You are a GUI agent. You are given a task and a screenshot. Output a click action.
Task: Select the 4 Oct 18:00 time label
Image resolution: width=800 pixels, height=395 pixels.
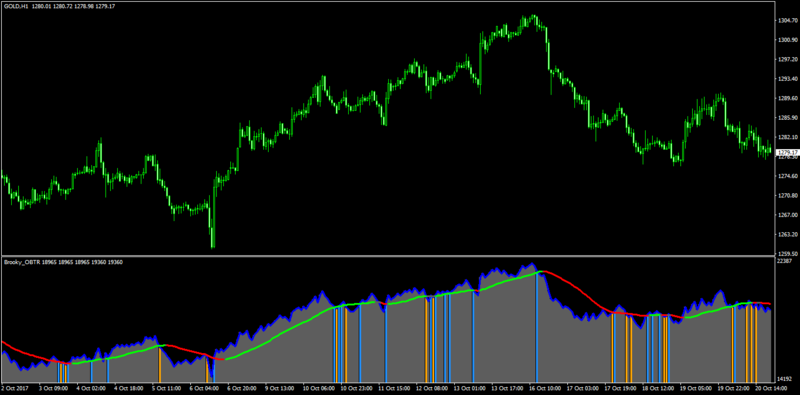pyautogui.click(x=130, y=389)
